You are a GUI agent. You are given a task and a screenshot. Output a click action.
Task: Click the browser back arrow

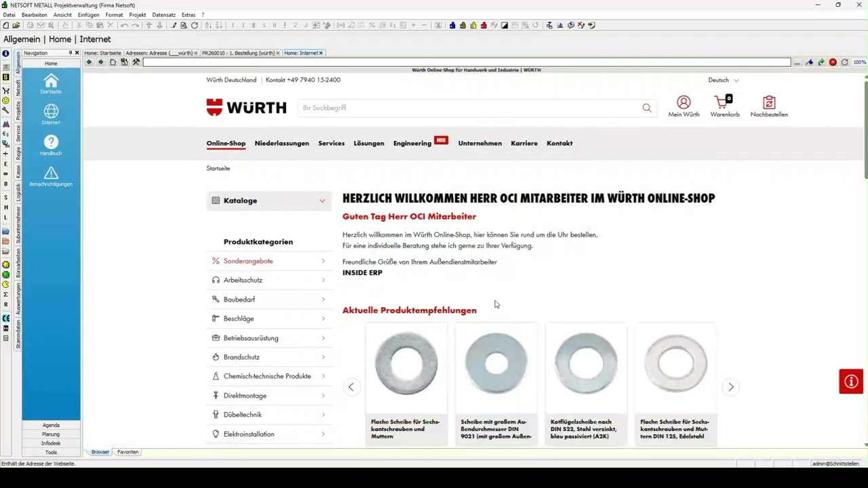point(89,62)
